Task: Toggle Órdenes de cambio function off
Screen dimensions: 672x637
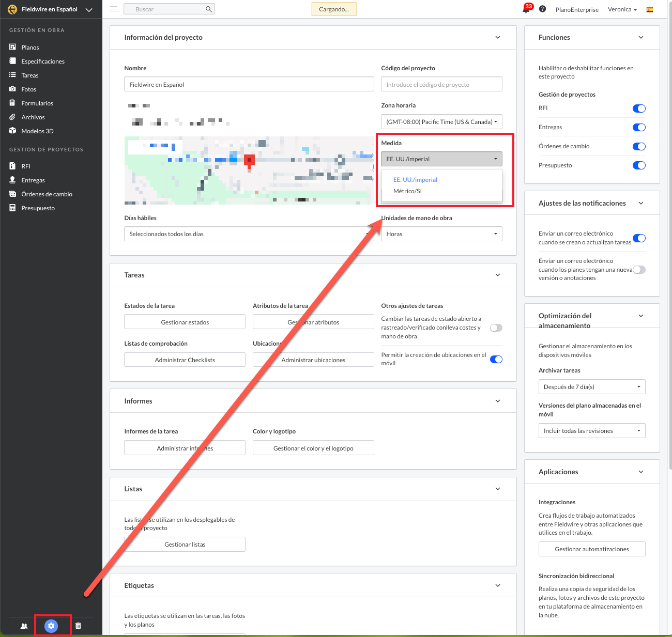Action: click(x=639, y=146)
